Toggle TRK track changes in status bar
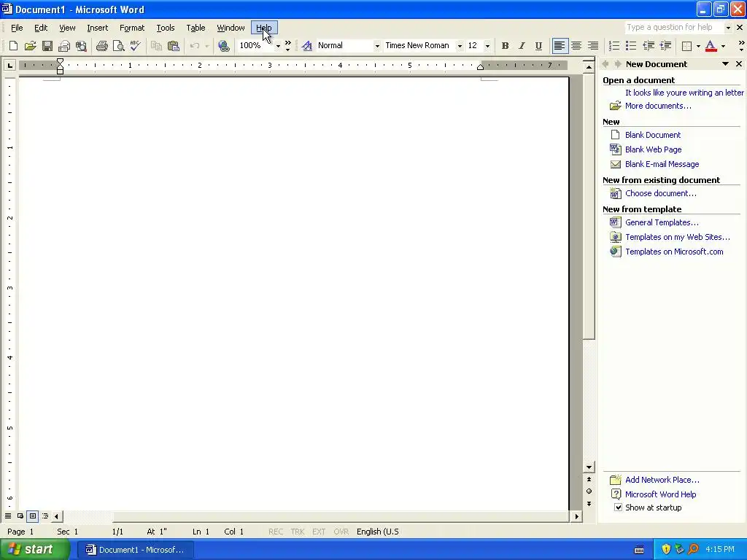Screen dimensions: 747x560 [x=298, y=532]
